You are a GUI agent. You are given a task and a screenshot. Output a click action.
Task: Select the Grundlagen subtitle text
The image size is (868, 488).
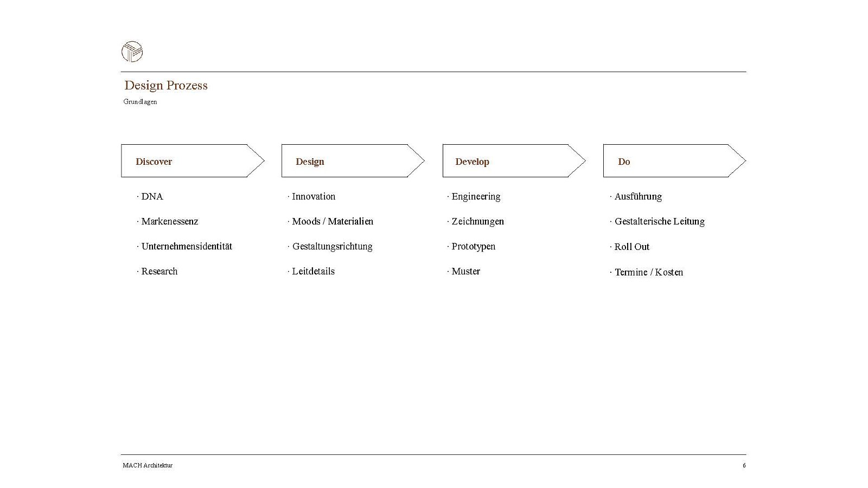(141, 102)
